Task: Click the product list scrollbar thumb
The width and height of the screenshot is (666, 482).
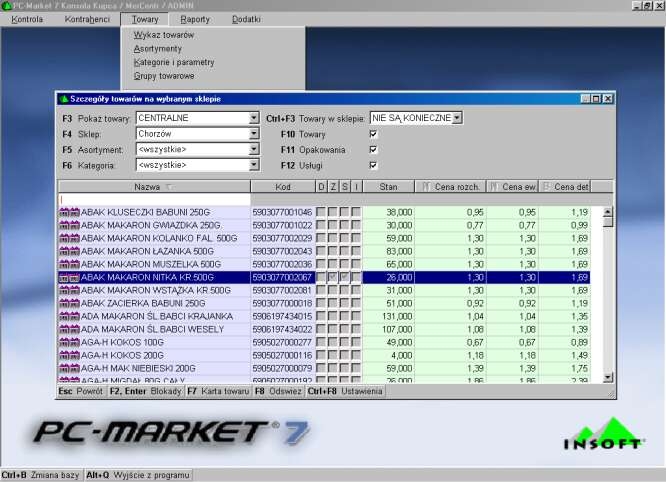Action: point(608,222)
